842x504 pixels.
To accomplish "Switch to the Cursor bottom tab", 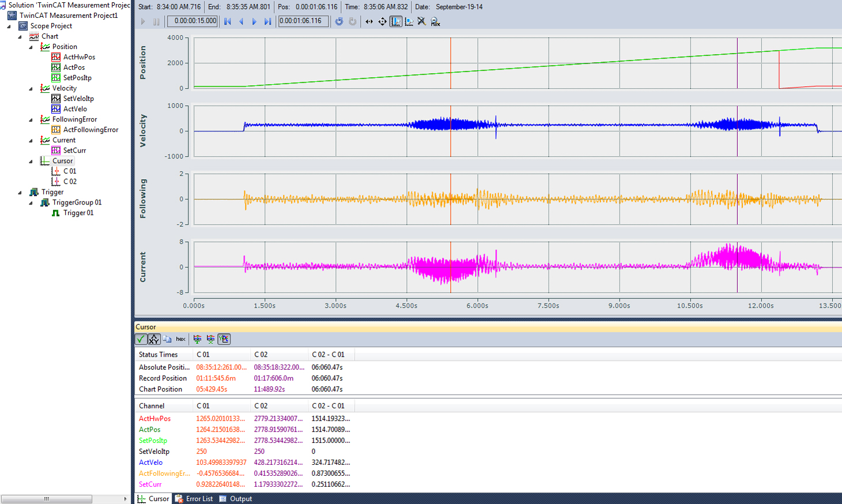I will click(x=153, y=499).
